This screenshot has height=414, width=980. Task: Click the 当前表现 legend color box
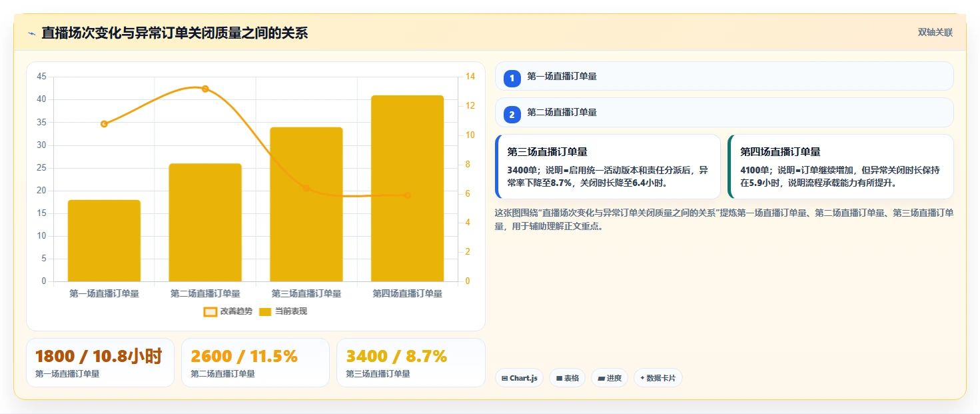coord(265,311)
